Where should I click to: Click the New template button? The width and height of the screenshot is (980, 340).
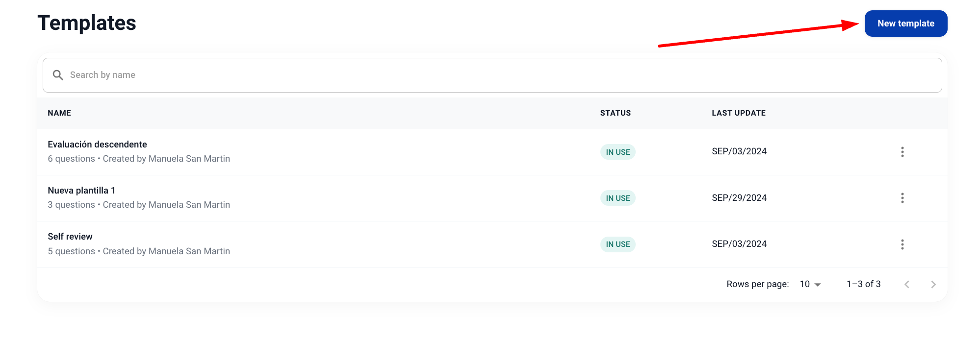(905, 24)
